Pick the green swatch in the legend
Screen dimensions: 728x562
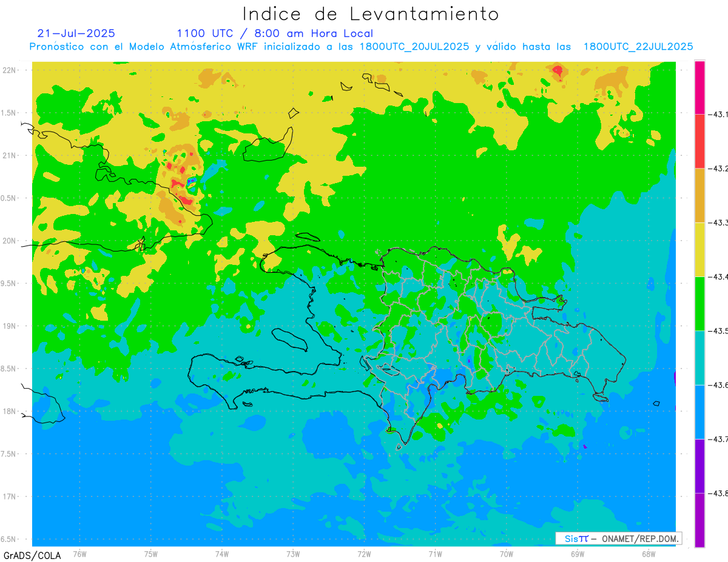(x=699, y=303)
